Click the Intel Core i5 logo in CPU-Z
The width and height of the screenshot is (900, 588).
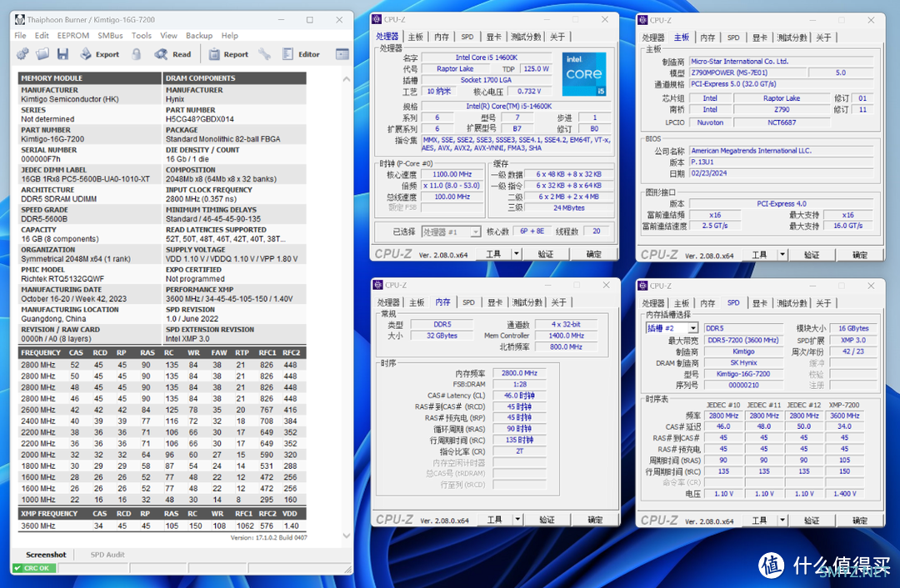[x=583, y=73]
